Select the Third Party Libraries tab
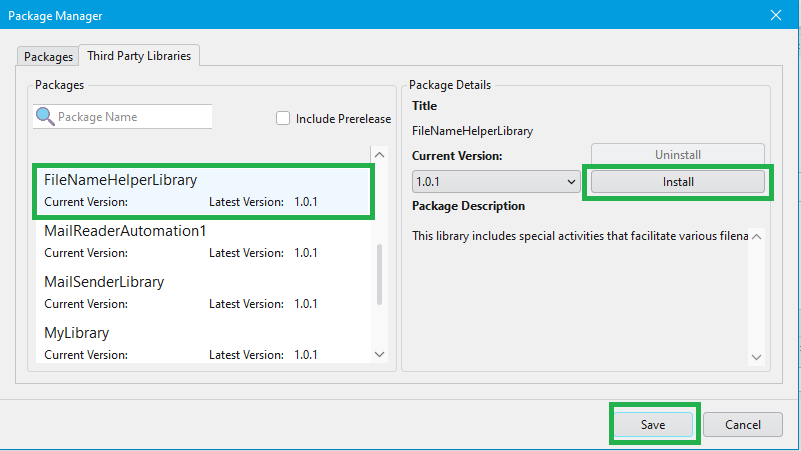Viewport: 801px width, 451px height. click(141, 55)
